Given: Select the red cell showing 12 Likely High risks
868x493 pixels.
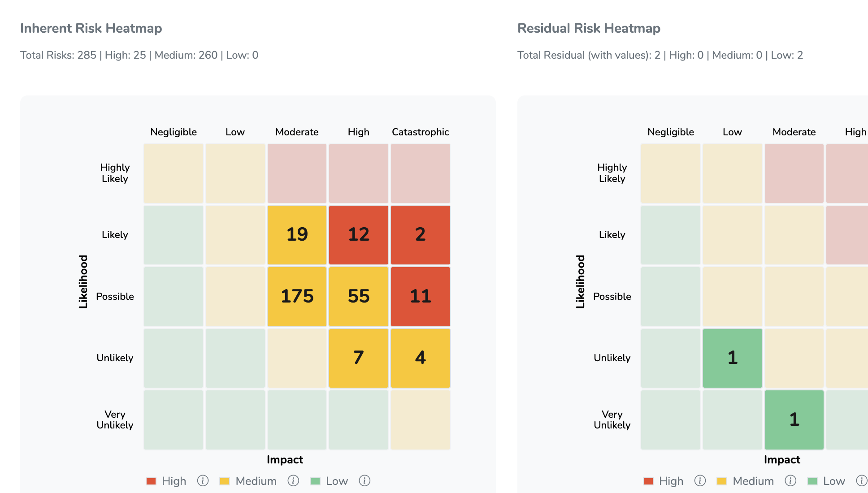Looking at the screenshot, I should [358, 234].
